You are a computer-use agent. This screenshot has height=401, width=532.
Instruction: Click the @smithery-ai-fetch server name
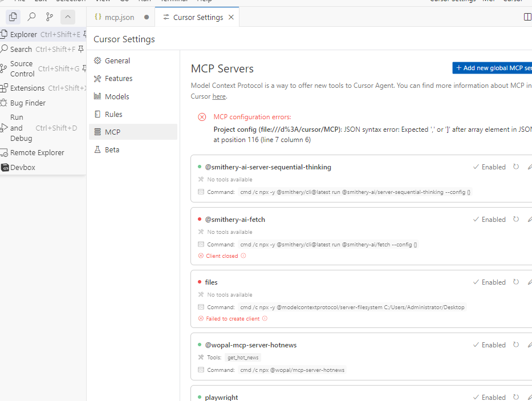click(x=235, y=220)
